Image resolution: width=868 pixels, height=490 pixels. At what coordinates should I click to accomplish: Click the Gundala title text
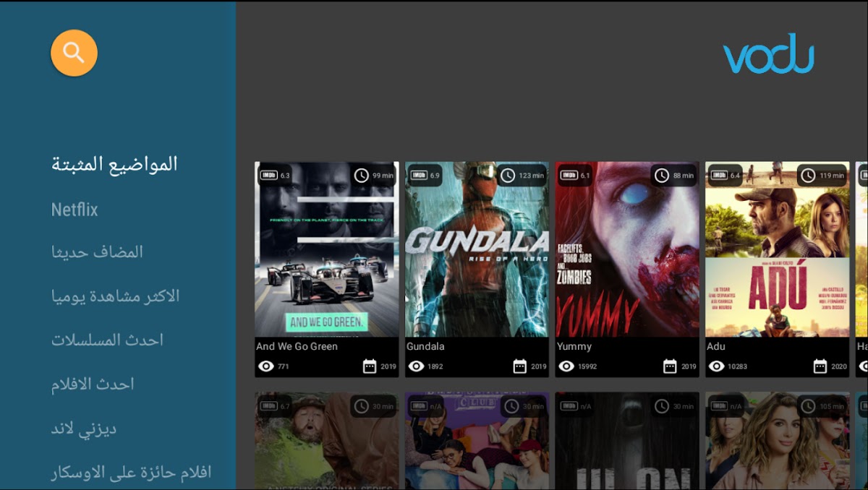click(x=425, y=347)
